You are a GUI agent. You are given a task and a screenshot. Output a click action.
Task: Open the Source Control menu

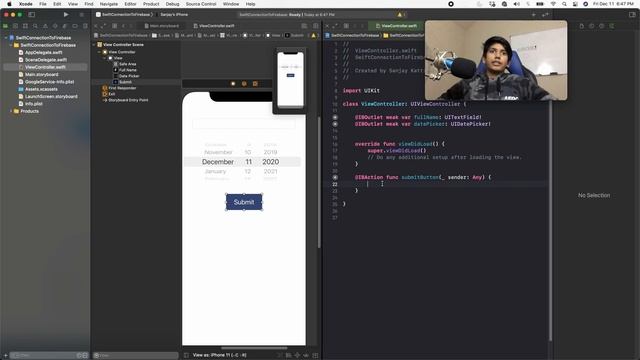pos(201,4)
